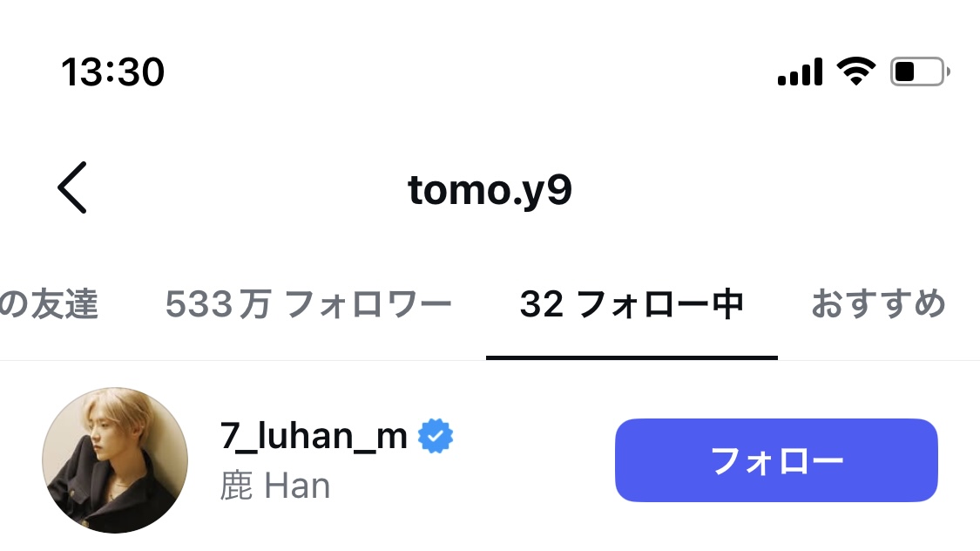Select the 32 フォロー中 tab
Image resolution: width=980 pixels, height=551 pixels.
click(x=632, y=304)
